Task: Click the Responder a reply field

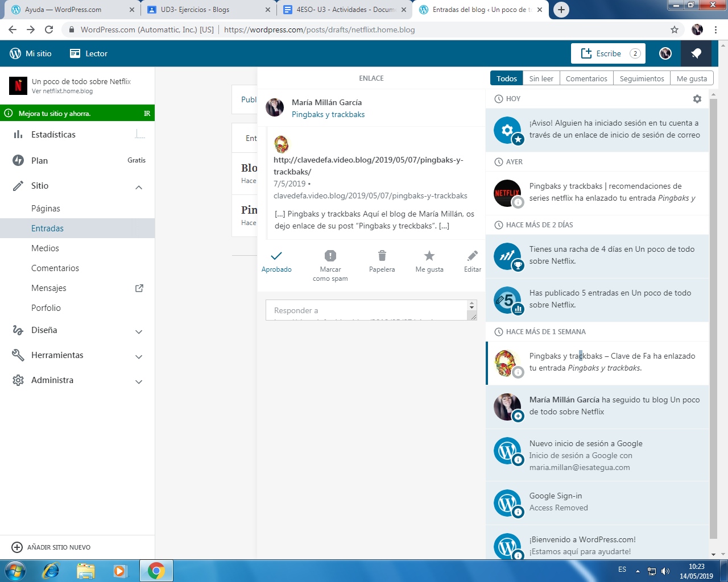Action: tap(367, 310)
